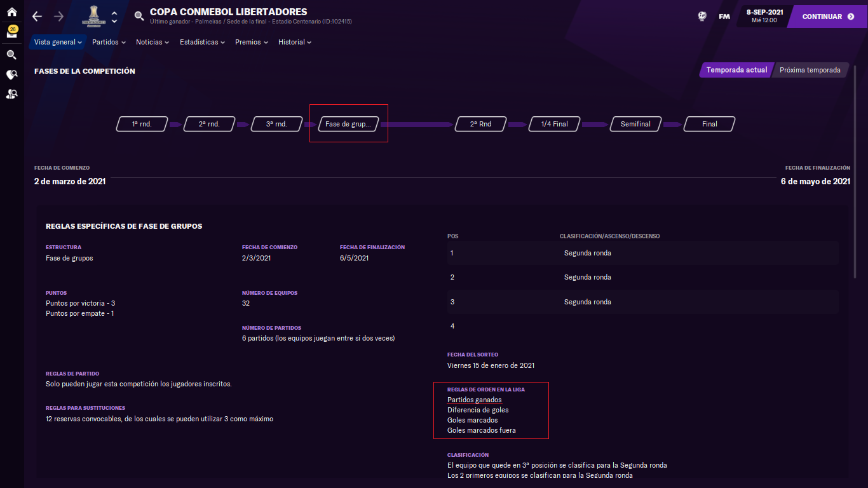The height and width of the screenshot is (488, 868).
Task: Click the position 1 Segunda ronda row
Action: tap(642, 253)
